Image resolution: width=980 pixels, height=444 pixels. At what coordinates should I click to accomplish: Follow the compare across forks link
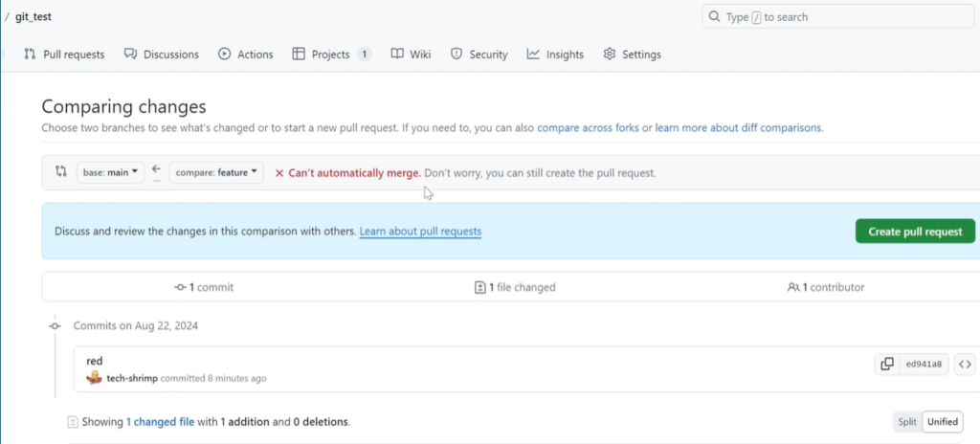pyautogui.click(x=588, y=127)
